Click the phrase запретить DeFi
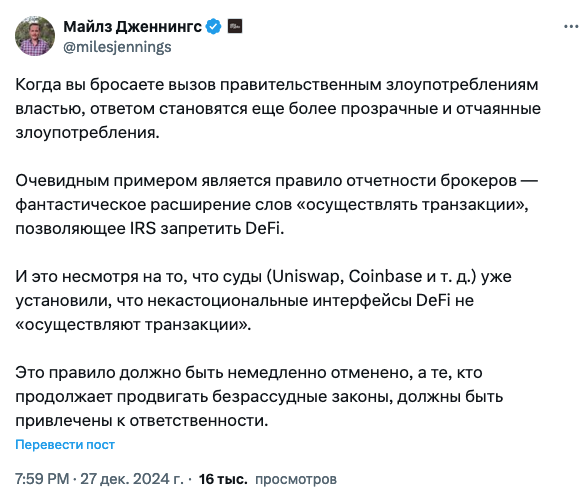This screenshot has height=502, width=586. point(222,229)
